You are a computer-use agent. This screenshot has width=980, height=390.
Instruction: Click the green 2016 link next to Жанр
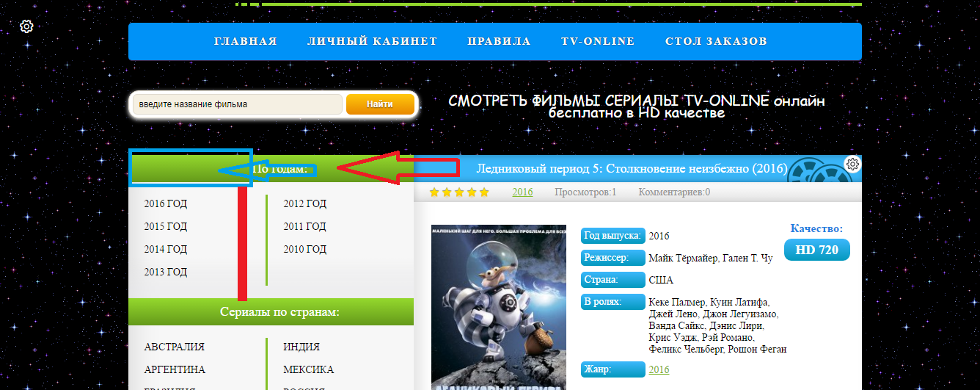(659, 370)
